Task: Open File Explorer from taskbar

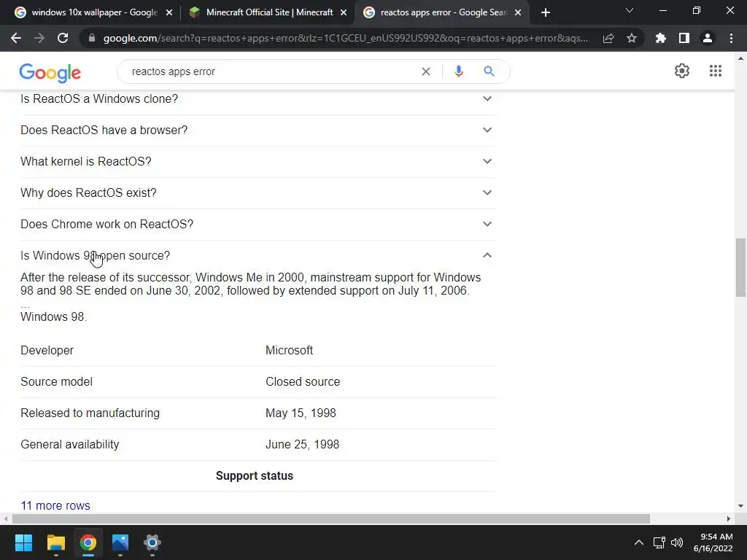Action: [x=55, y=542]
